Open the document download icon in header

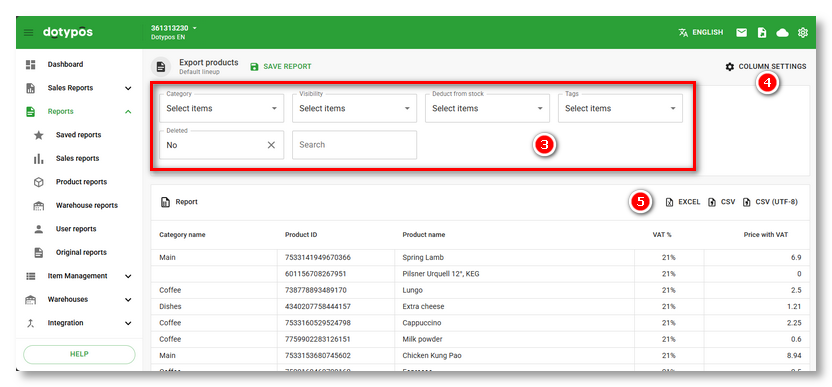tap(762, 32)
